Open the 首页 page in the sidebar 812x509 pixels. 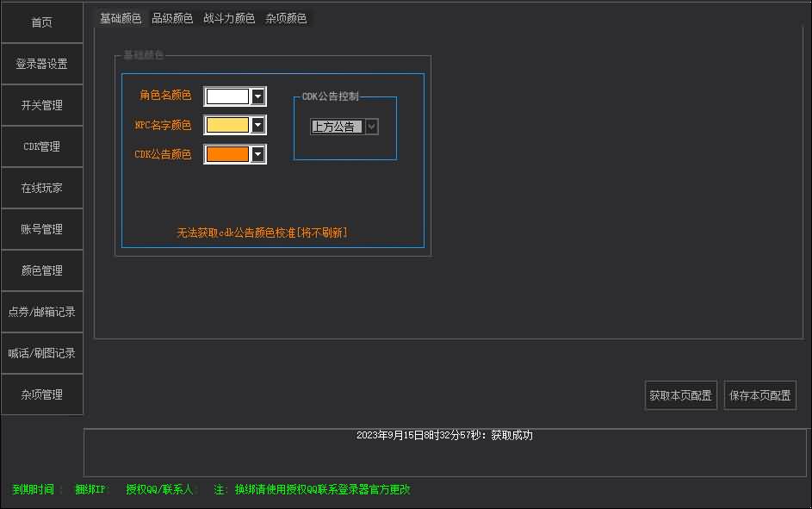(x=40, y=22)
